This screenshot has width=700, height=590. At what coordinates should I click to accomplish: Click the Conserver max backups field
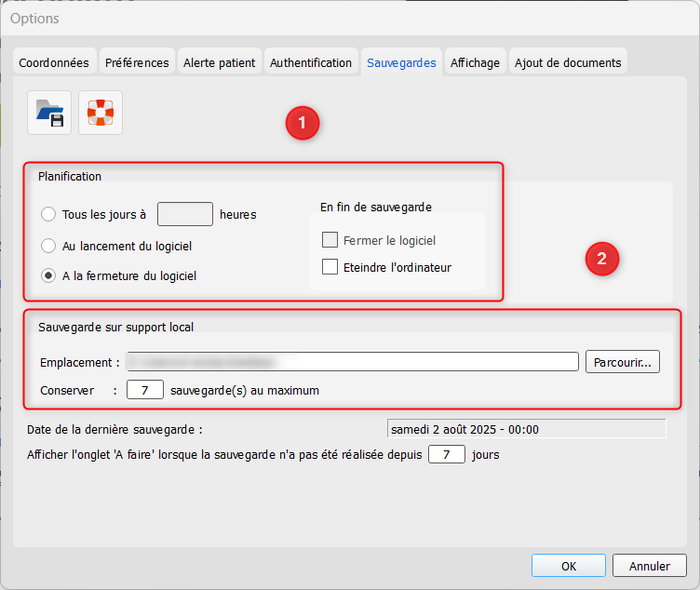(x=145, y=390)
